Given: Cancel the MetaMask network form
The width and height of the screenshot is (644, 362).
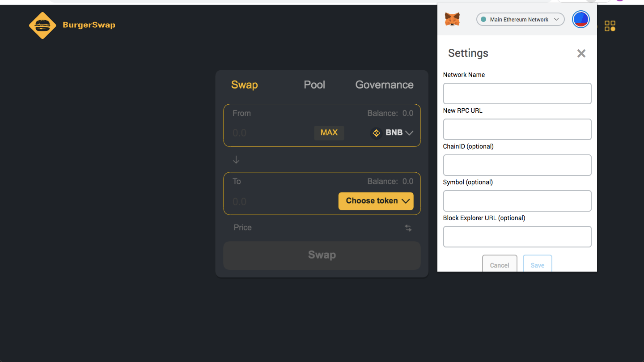Looking at the screenshot, I should [500, 264].
